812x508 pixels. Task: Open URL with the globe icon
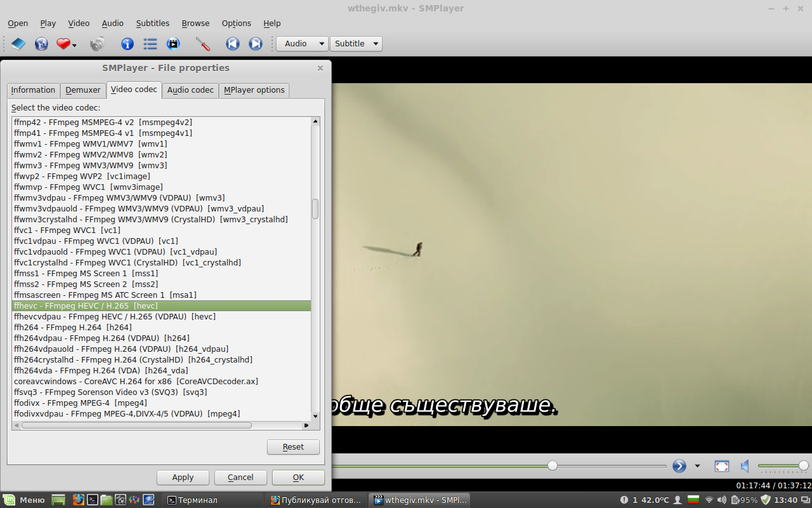(41, 44)
